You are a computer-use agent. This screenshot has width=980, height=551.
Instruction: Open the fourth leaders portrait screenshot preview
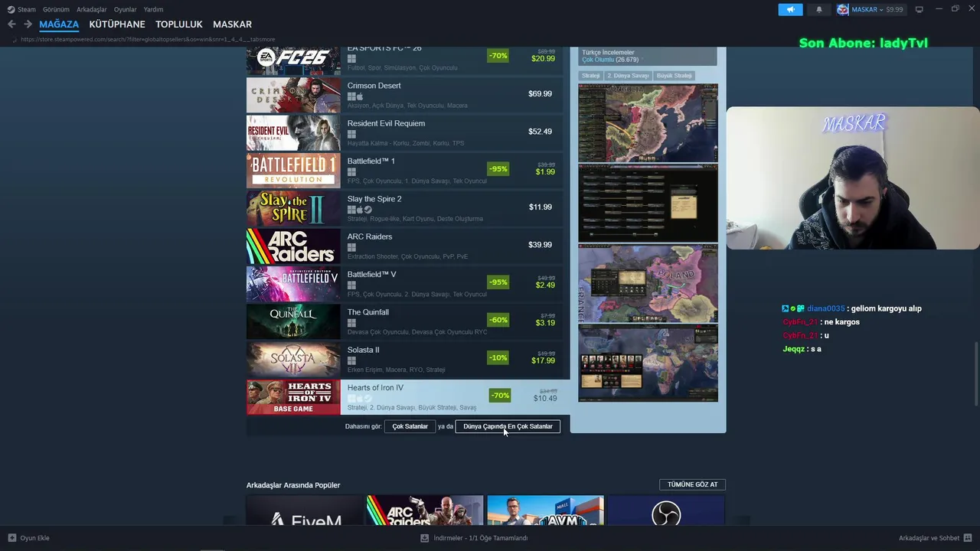click(x=648, y=363)
